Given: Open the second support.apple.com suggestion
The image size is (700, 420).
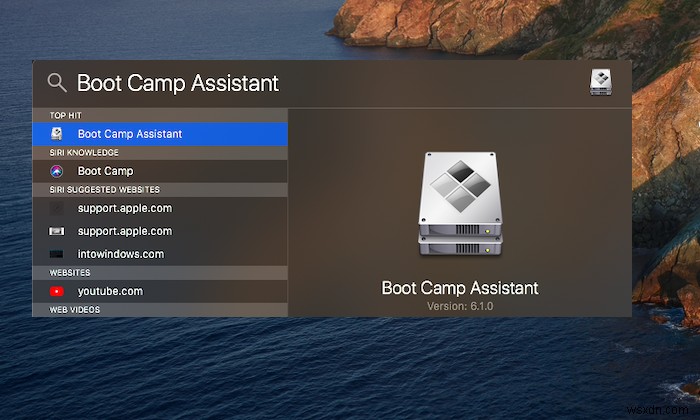Looking at the screenshot, I should click(160, 231).
